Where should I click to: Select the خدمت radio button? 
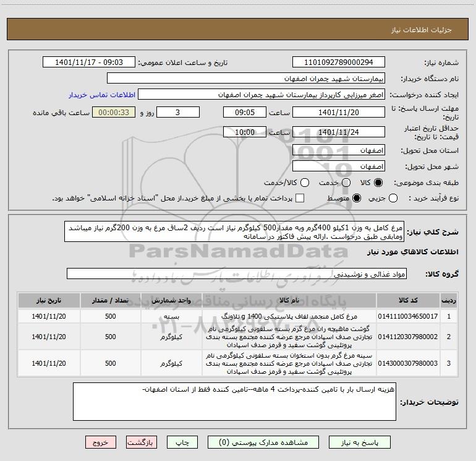[x=346, y=183]
